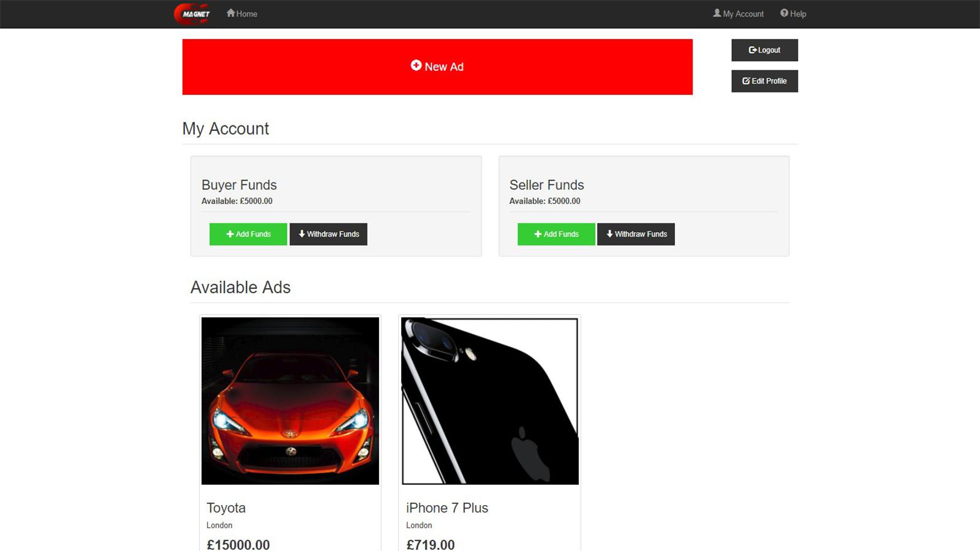
Task: Open the Toyota car photo
Action: (x=290, y=401)
